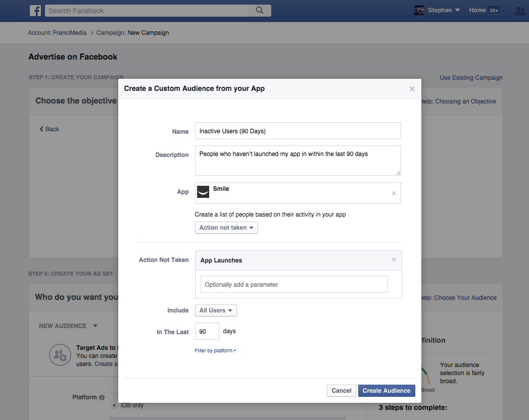Image resolution: width=529 pixels, height=420 pixels.
Task: Select the iOS only radio button
Action: (x=114, y=405)
